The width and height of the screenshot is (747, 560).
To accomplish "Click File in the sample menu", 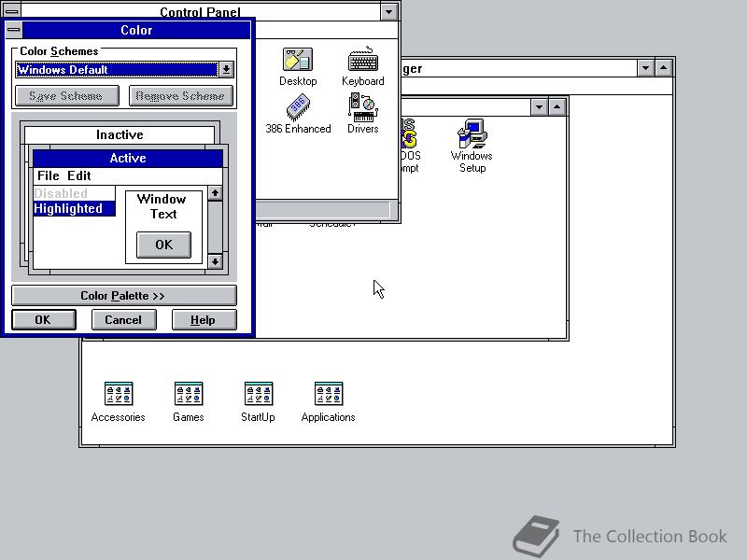I will [49, 175].
